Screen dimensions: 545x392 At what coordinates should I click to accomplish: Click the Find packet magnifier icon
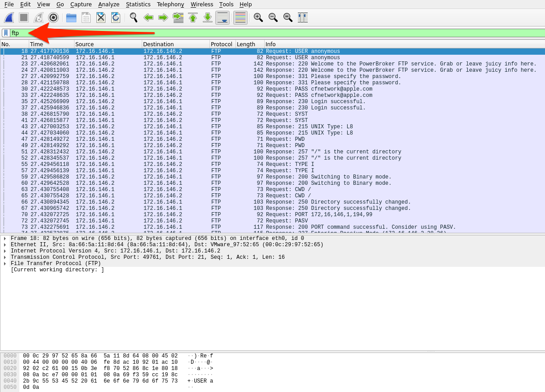tap(133, 17)
